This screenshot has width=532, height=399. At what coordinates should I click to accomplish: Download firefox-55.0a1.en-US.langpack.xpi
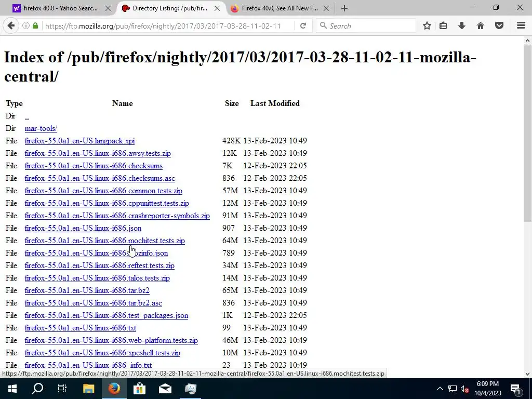pyautogui.click(x=79, y=141)
